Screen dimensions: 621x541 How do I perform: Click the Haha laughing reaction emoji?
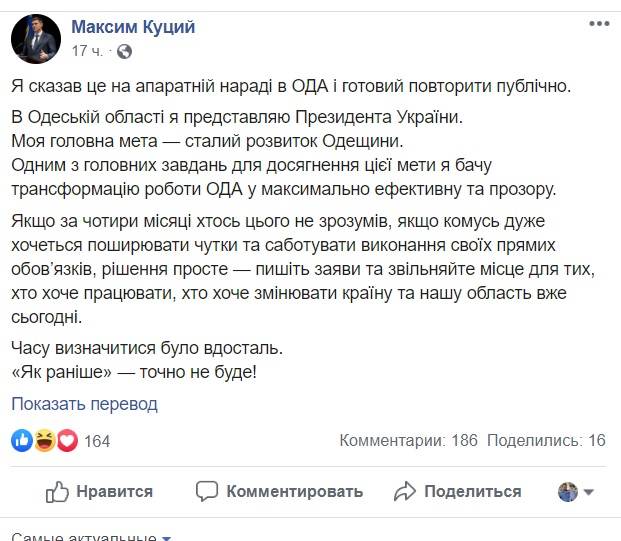point(44,440)
